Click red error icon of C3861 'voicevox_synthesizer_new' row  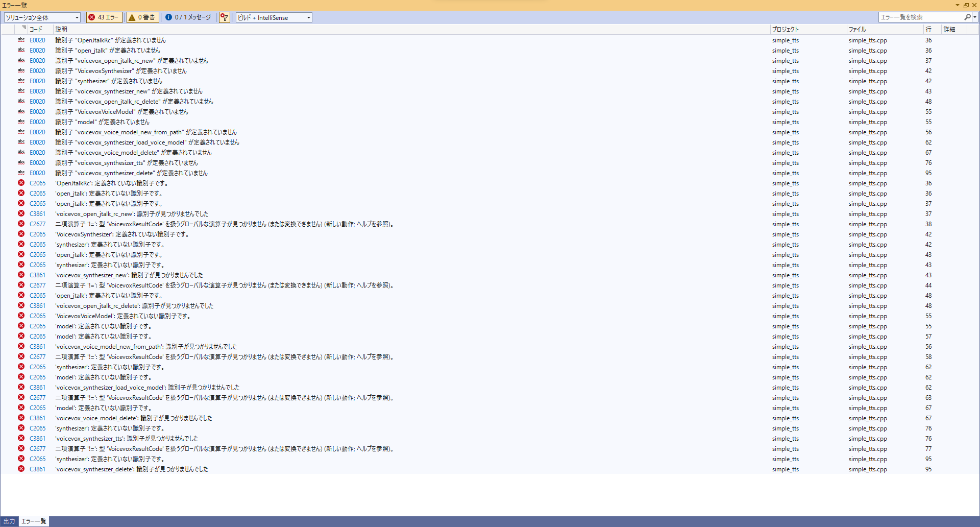click(x=21, y=275)
